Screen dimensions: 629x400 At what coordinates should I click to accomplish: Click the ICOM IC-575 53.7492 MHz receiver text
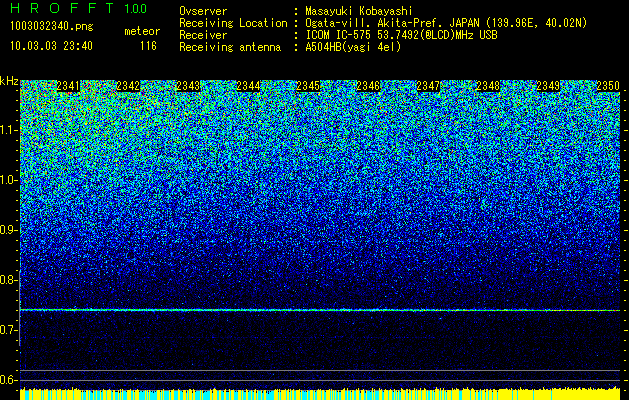pyautogui.click(x=401, y=35)
